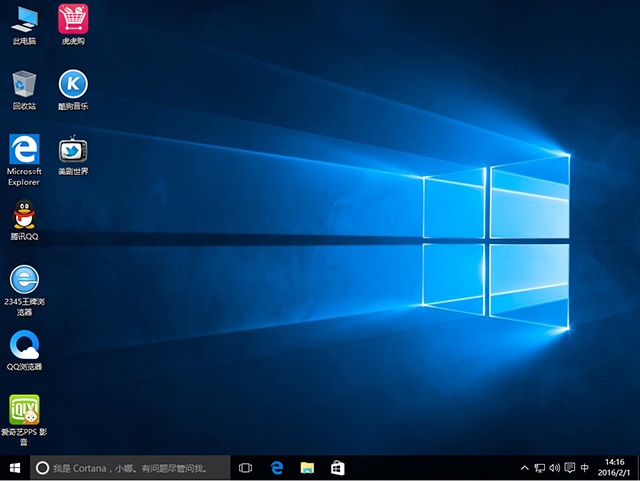Image resolution: width=640 pixels, height=481 pixels.
Task: Launch 腾讯QQ penguin icon
Action: pyautogui.click(x=24, y=214)
